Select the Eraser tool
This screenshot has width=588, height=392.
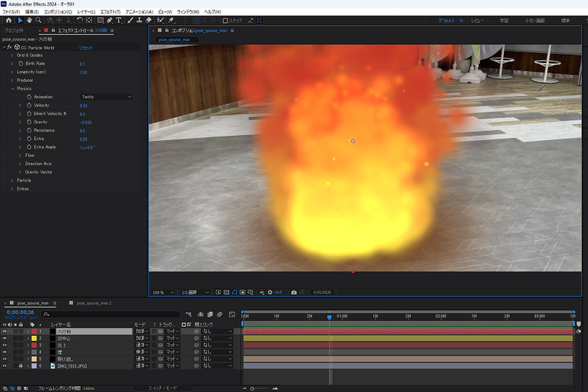click(148, 20)
